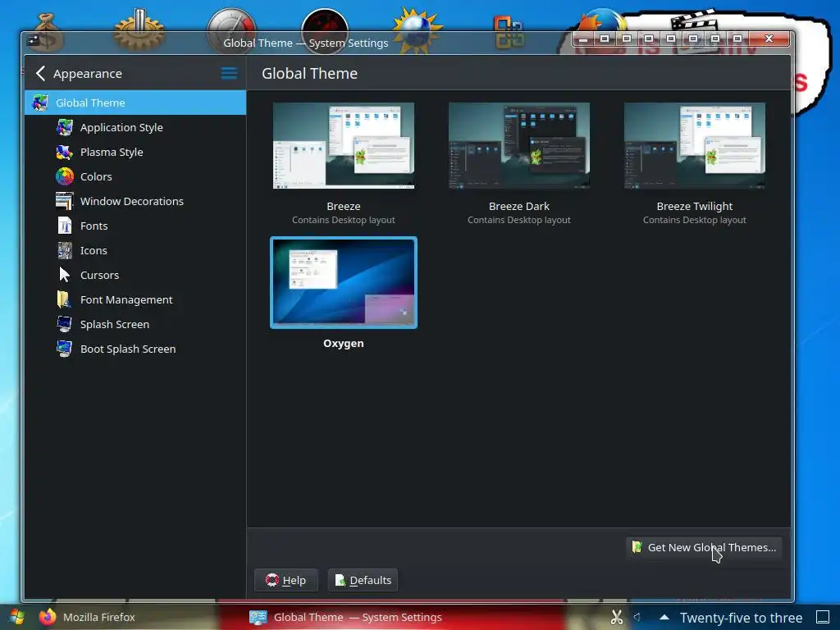
Task: Click the Help button
Action: [286, 580]
